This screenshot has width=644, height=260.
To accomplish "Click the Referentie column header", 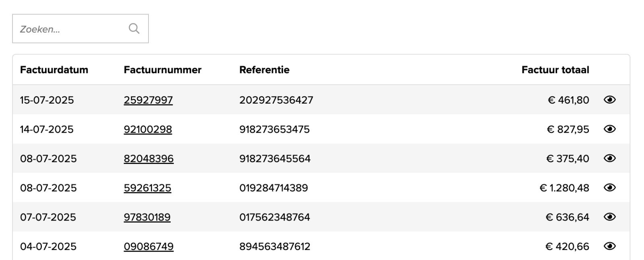I will click(x=264, y=70).
